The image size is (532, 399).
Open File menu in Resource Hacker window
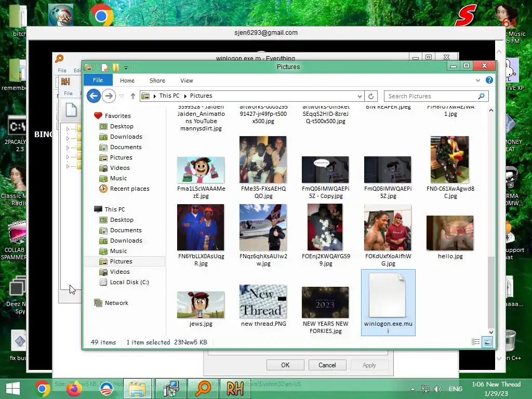click(x=68, y=93)
